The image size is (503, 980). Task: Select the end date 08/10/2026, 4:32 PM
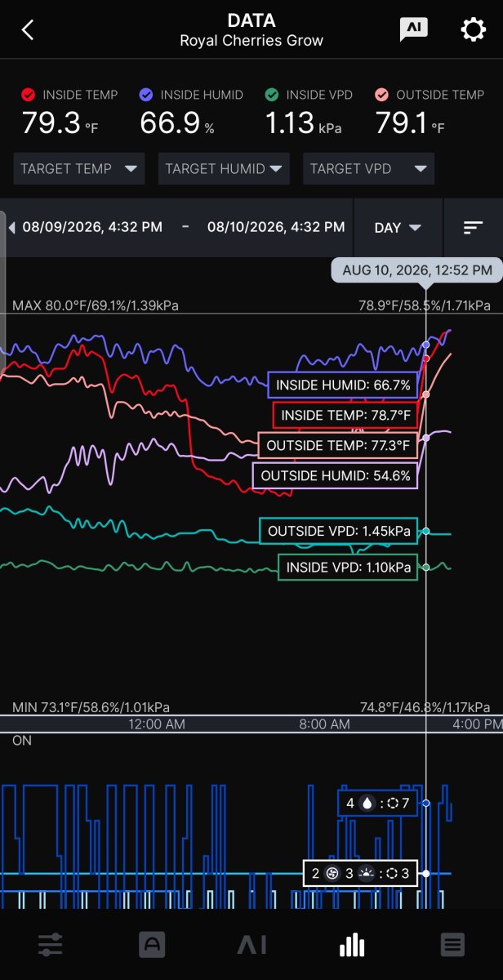(x=276, y=227)
